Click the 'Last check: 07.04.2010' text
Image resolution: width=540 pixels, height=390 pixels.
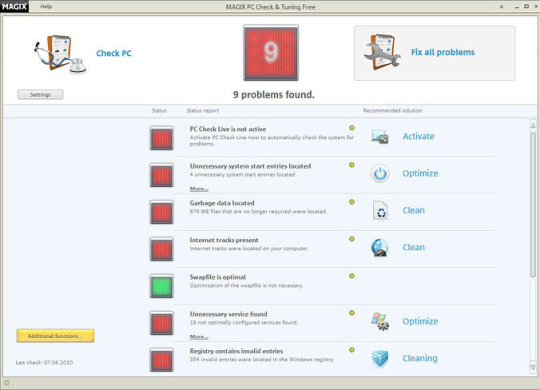coord(44,362)
